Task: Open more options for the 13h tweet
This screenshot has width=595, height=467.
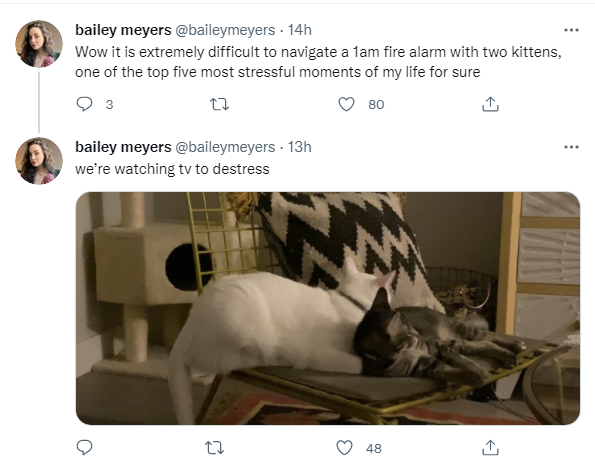Action: click(x=571, y=147)
